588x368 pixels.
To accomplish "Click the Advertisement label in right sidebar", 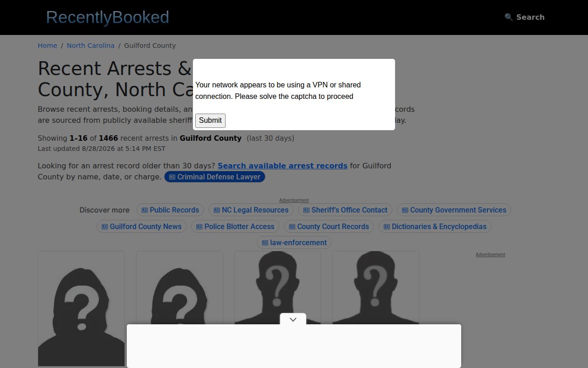I will pyautogui.click(x=490, y=254).
